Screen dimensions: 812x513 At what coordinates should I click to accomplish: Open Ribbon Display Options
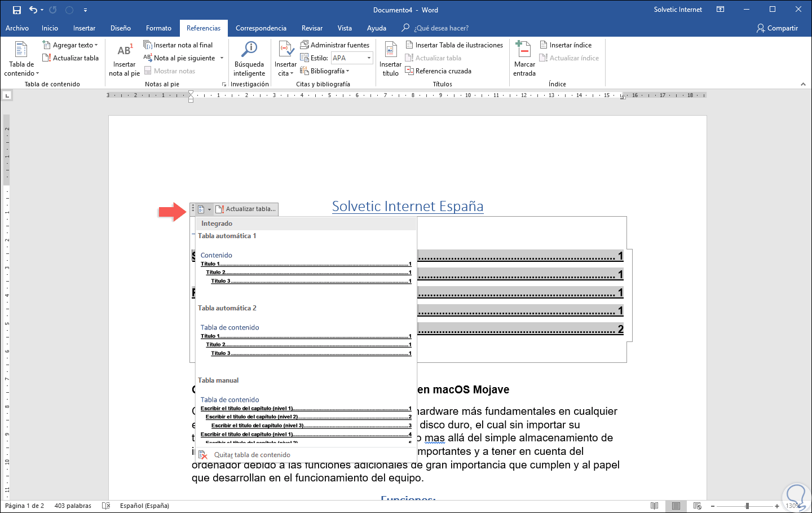click(720, 10)
